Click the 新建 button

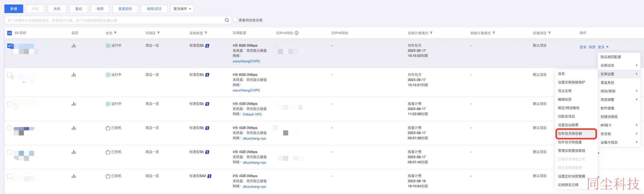tap(14, 9)
